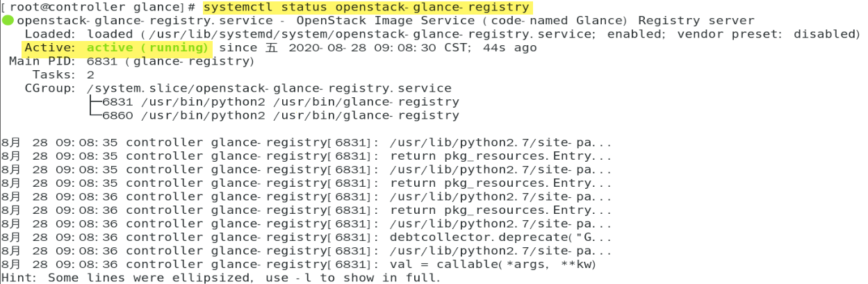Click the highlighted systemctl status command
Screen dimensions: 868x284
click(366, 8)
